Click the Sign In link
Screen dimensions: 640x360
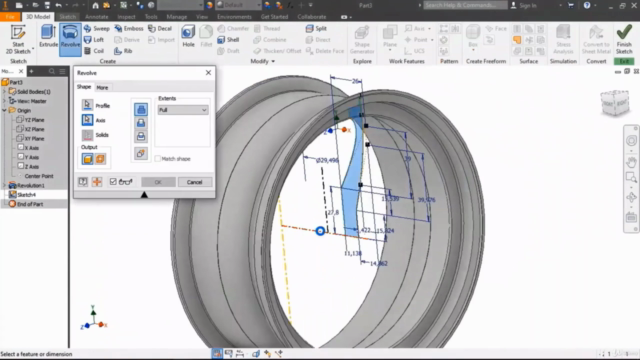click(x=528, y=5)
